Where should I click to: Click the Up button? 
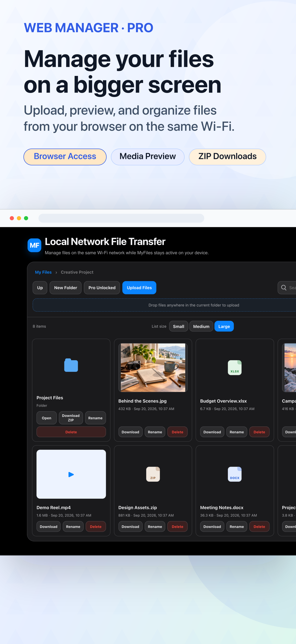click(x=40, y=287)
